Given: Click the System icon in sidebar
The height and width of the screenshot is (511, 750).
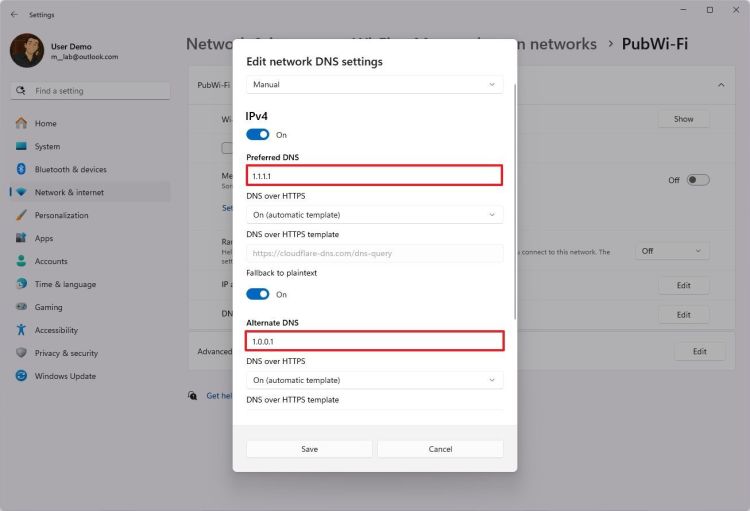Looking at the screenshot, I should click(x=20, y=146).
